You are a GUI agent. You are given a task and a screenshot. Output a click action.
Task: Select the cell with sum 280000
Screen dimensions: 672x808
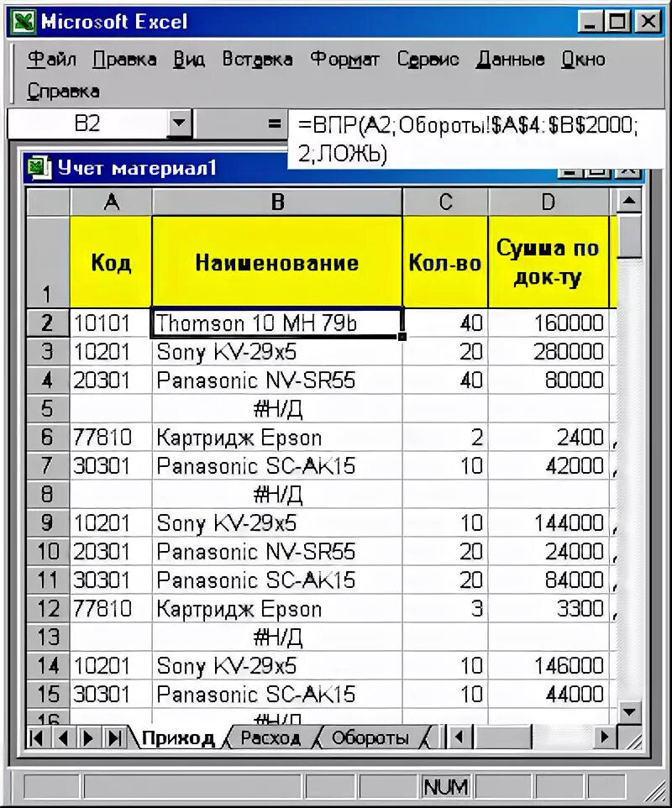549,352
